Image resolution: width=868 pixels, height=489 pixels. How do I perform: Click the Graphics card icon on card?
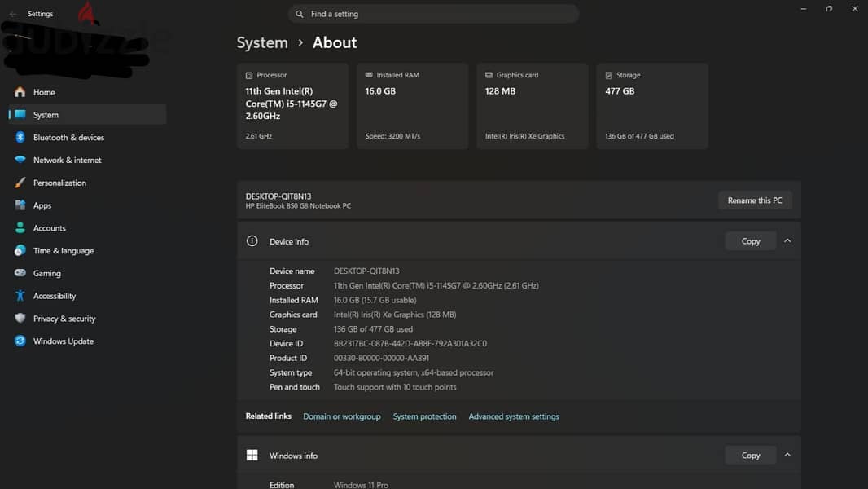[489, 75]
